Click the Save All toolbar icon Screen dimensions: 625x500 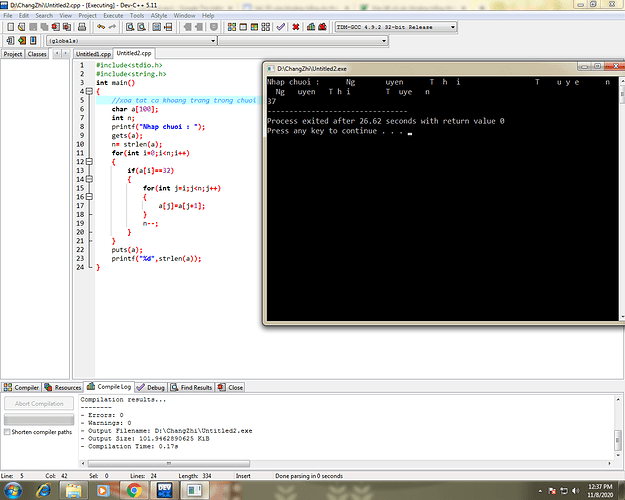point(44,27)
